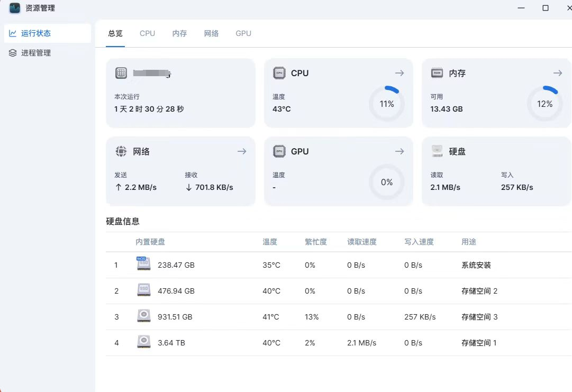Click the device icon in the uptime card
Screen dimensions: 572x392
[x=121, y=73]
